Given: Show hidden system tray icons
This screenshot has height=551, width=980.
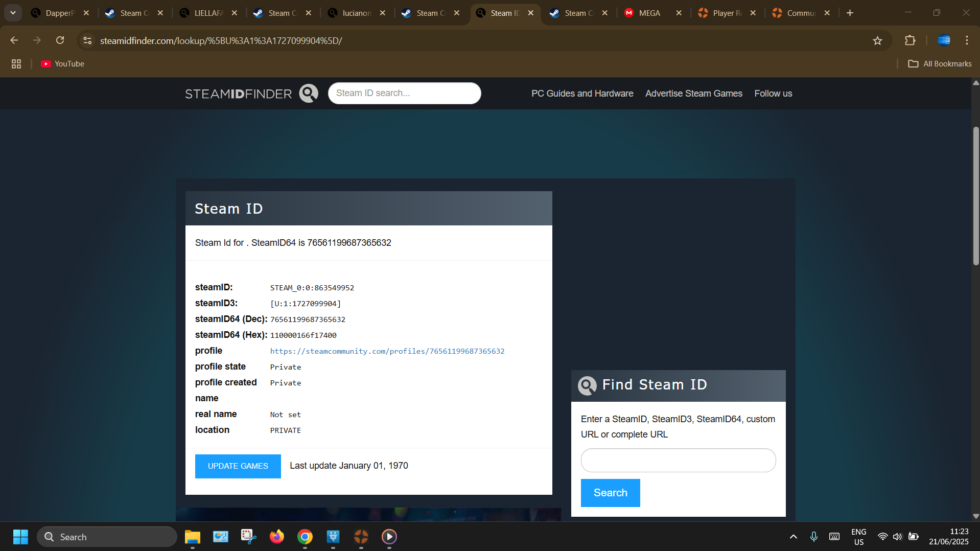Looking at the screenshot, I should pos(793,537).
